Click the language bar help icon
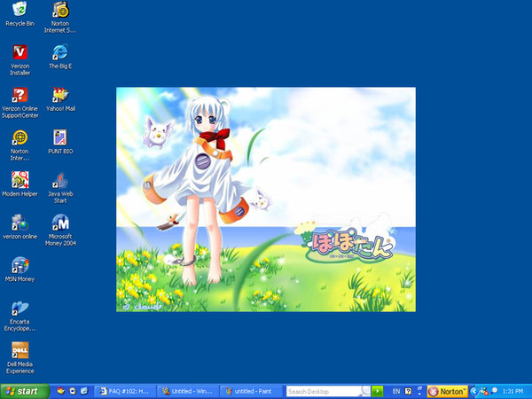Image resolution: width=532 pixels, height=399 pixels. pos(408,391)
